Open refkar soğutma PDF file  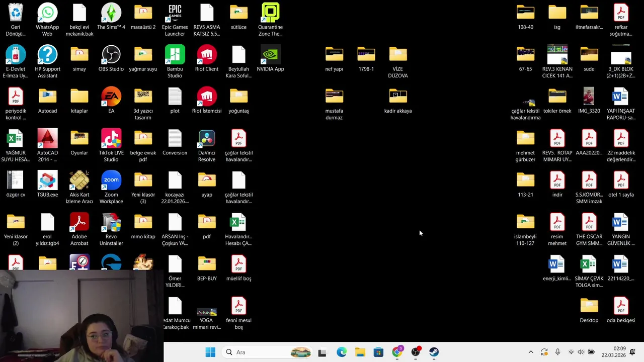click(621, 13)
